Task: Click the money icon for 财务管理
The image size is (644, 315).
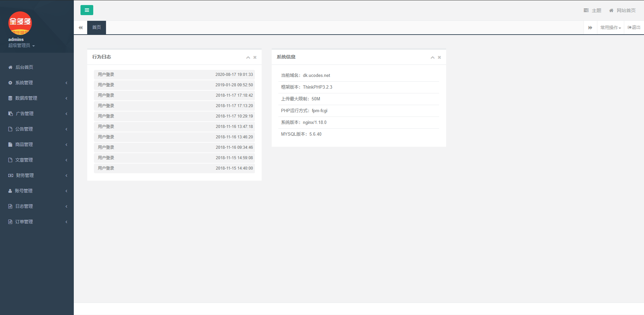Action: (x=11, y=175)
